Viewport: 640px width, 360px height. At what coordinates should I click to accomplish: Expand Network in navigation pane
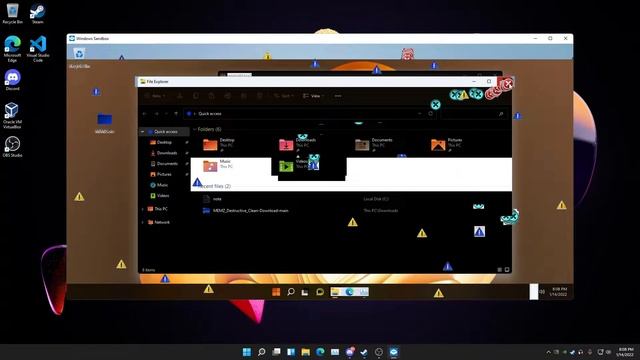[142, 222]
